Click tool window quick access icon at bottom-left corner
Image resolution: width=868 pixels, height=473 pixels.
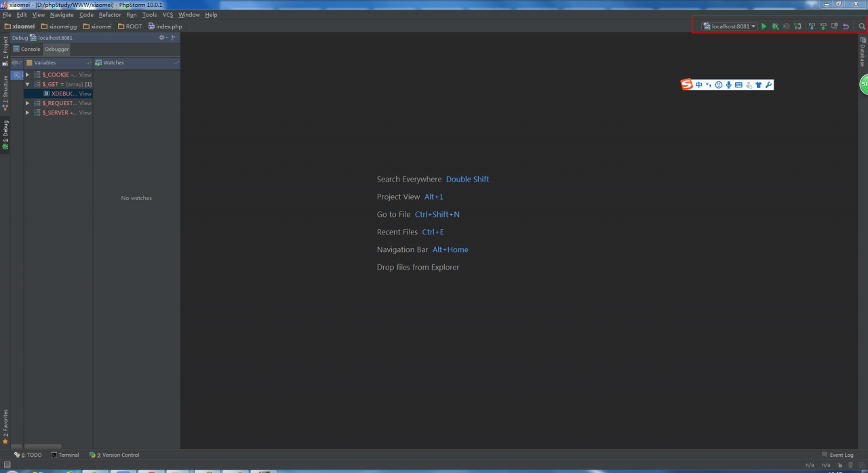[x=6, y=465]
